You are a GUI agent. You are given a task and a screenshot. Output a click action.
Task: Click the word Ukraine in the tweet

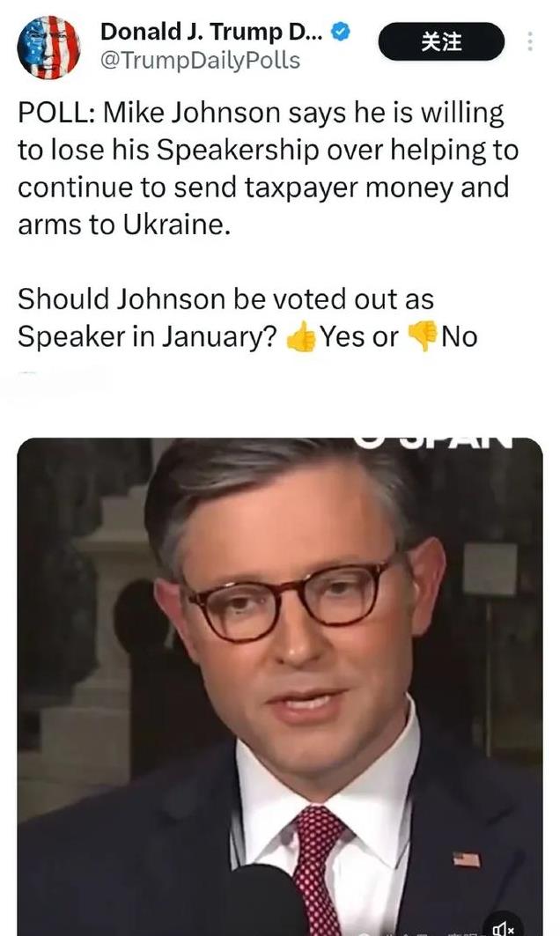pyautogui.click(x=177, y=225)
